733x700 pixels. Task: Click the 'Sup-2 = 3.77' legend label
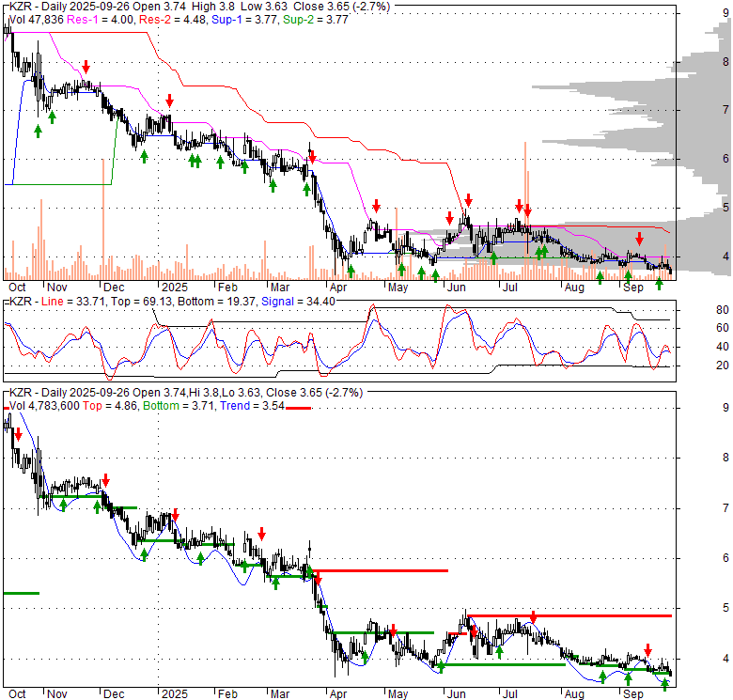(x=316, y=20)
